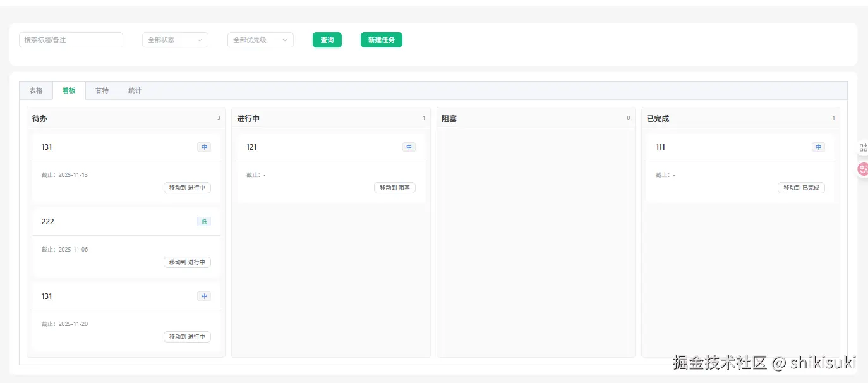The width and height of the screenshot is (868, 383).
Task: Click the 新建任务 button to create a task
Action: tap(381, 39)
